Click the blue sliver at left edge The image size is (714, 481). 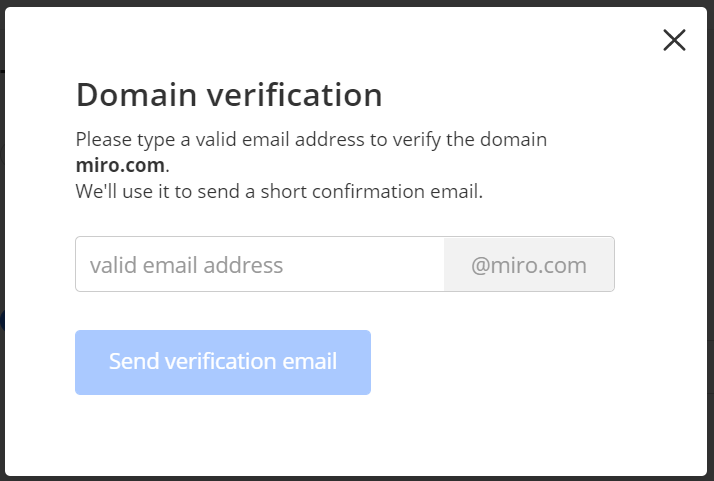[x=2, y=320]
